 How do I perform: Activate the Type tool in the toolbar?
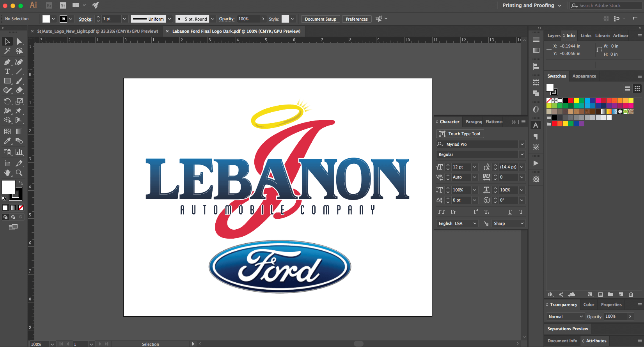pos(7,71)
